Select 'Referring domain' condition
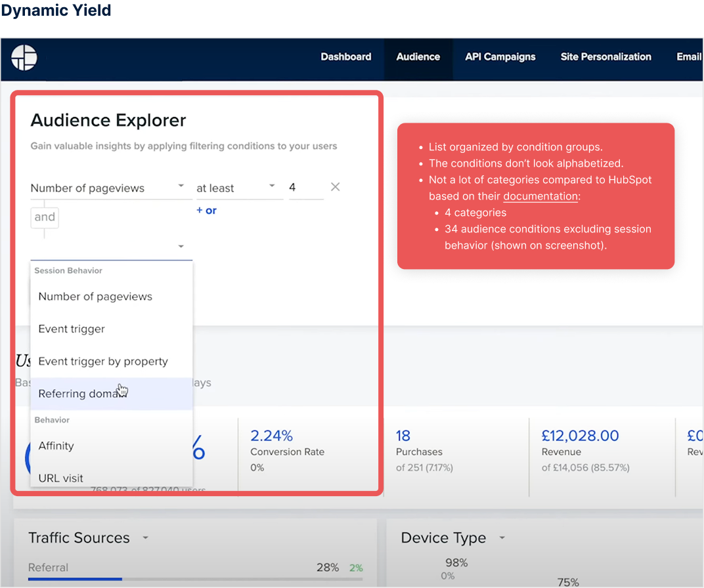704x588 pixels. [112, 393]
